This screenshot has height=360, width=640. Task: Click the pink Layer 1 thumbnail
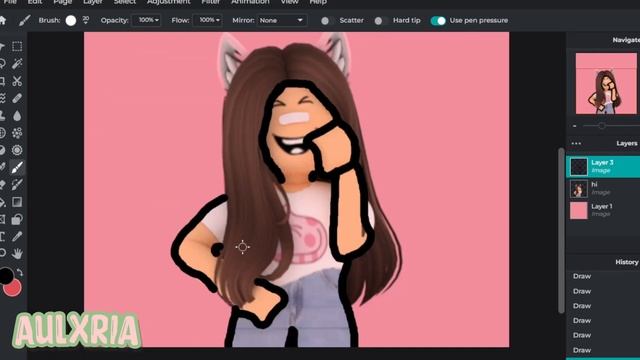[579, 211]
